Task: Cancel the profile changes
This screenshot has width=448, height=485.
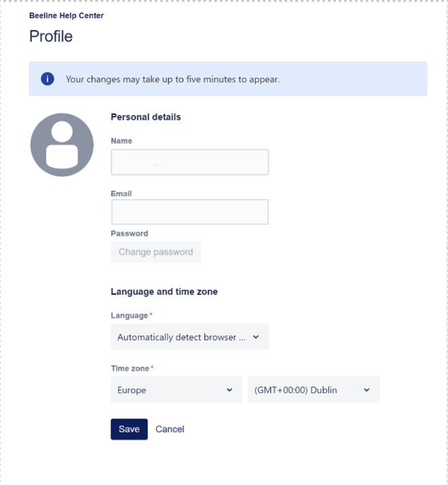Action: click(x=170, y=429)
